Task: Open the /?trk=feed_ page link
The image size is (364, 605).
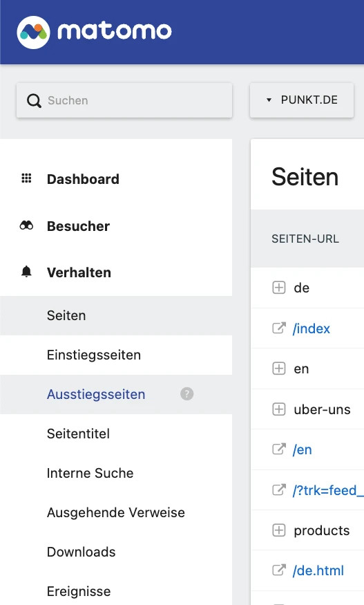Action: (x=328, y=490)
